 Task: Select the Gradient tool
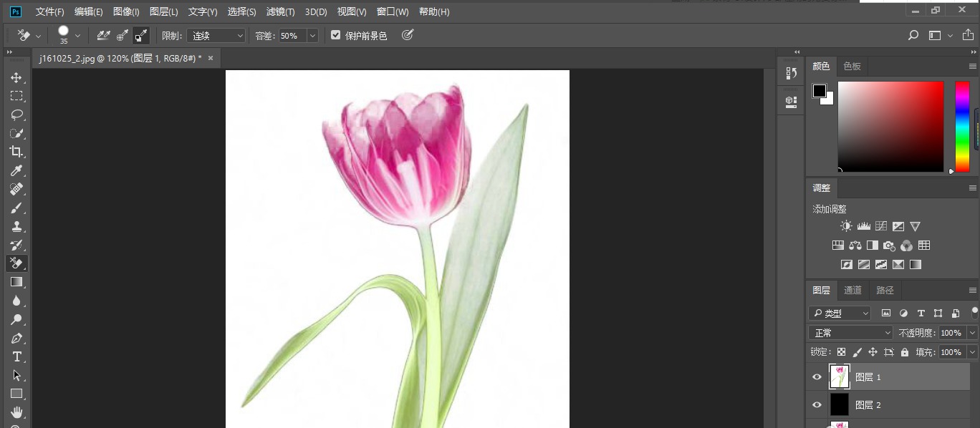tap(16, 282)
